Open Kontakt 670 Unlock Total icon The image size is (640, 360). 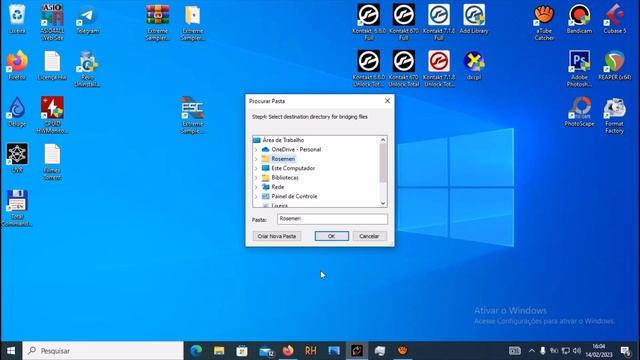pos(404,69)
